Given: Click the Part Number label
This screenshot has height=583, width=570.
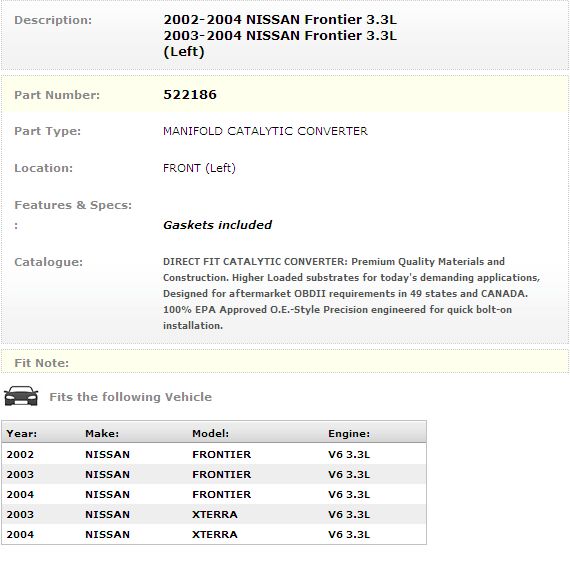Looking at the screenshot, I should pyautogui.click(x=57, y=95).
